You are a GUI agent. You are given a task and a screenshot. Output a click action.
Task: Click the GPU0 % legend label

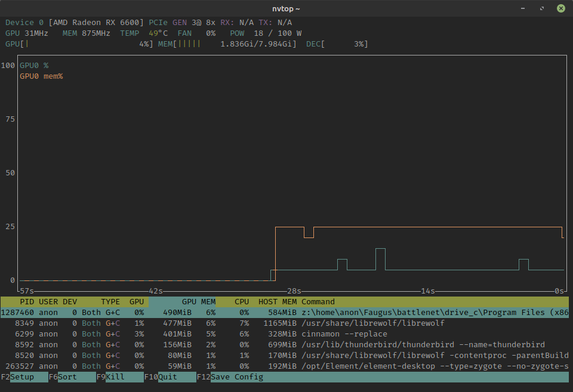[x=34, y=66]
